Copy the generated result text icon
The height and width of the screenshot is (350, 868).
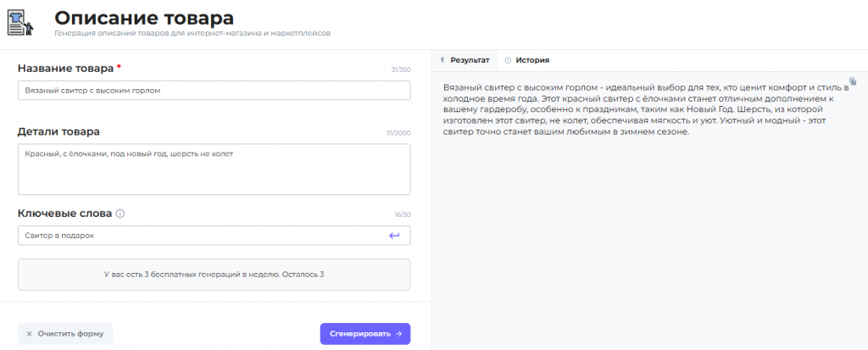[853, 81]
